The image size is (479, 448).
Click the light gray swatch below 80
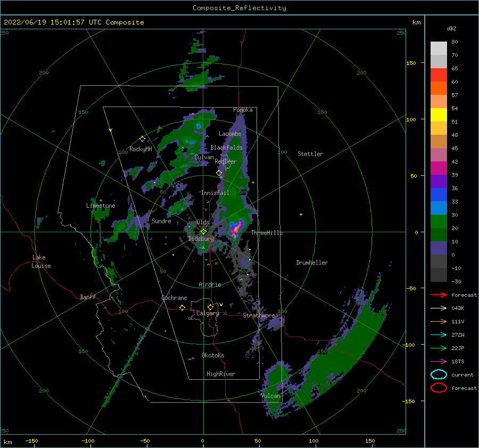[439, 48]
